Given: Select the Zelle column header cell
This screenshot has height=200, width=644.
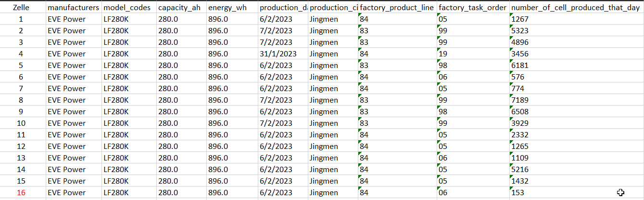Looking at the screenshot, I should pyautogui.click(x=20, y=8).
